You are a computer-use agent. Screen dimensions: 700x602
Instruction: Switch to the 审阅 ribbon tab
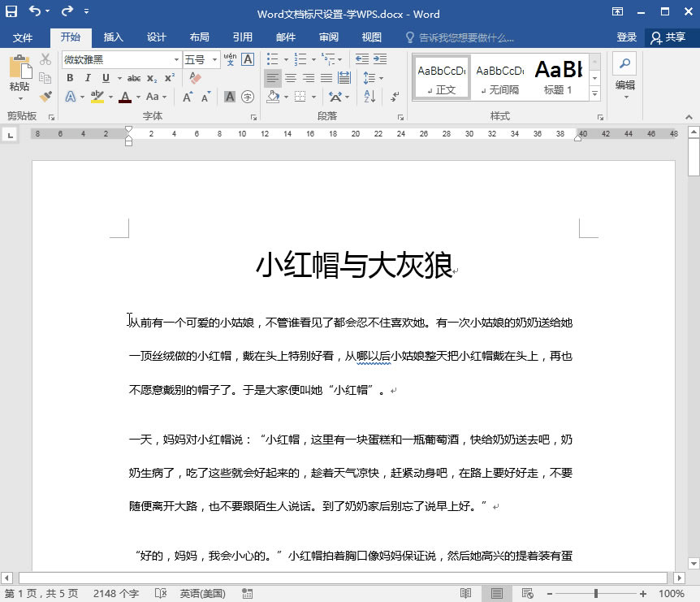(329, 37)
